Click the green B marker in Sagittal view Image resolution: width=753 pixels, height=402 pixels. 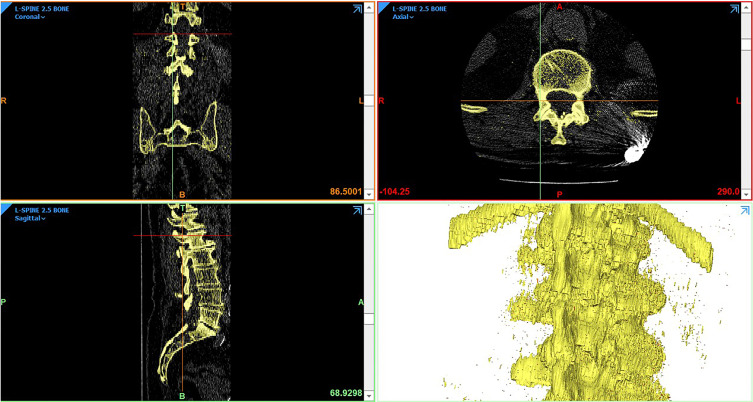tap(182, 396)
